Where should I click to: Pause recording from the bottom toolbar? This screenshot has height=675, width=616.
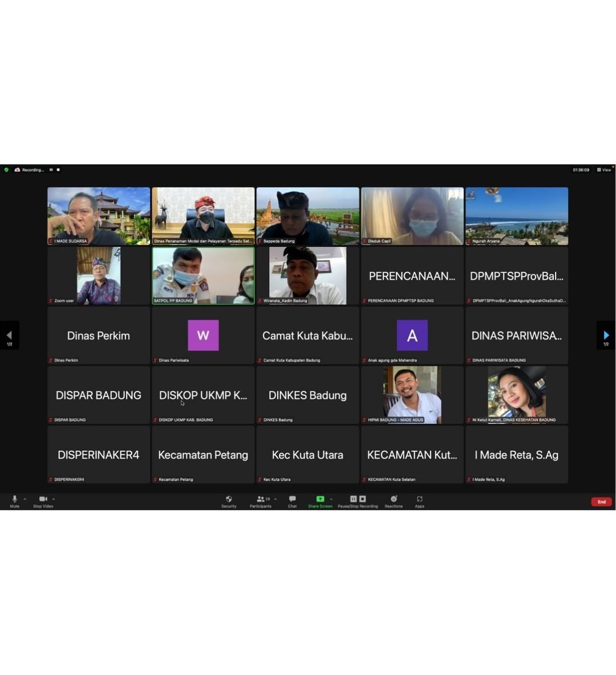point(353,499)
